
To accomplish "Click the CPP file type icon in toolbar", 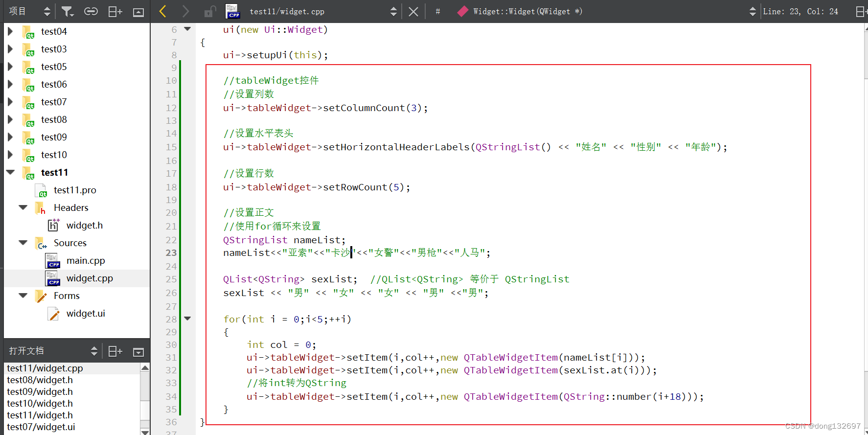I will point(233,11).
